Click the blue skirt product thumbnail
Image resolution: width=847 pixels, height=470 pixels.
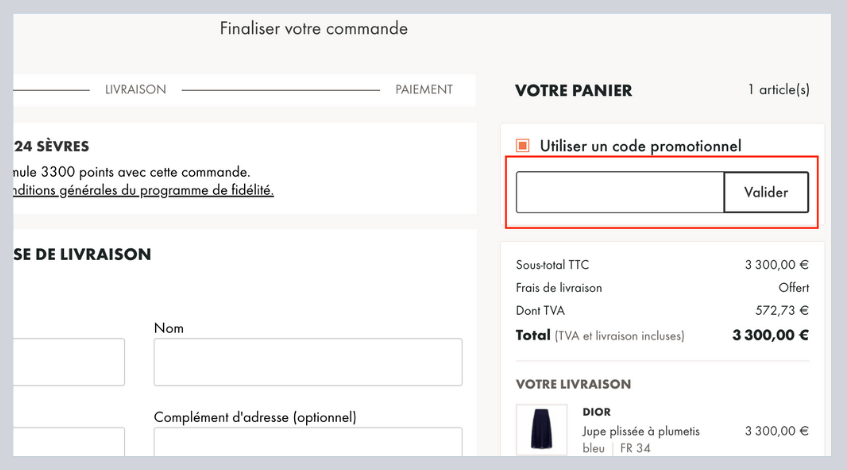coord(541,430)
